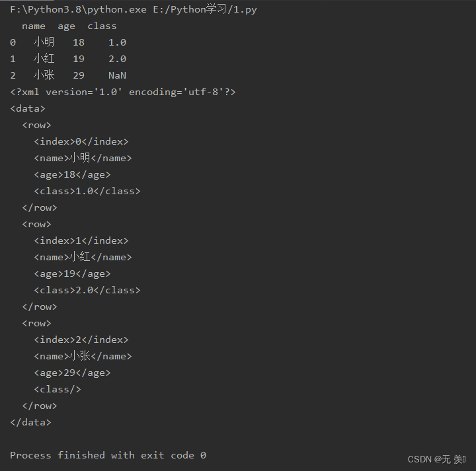
Task: Click 'Process finished with exit code 0' text
Action: tap(108, 455)
